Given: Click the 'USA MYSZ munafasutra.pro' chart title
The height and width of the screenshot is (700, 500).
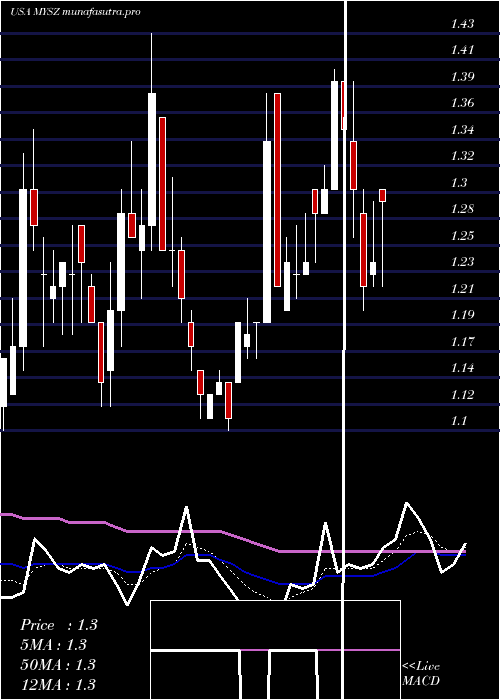Looking at the screenshot, I should pos(75,12).
